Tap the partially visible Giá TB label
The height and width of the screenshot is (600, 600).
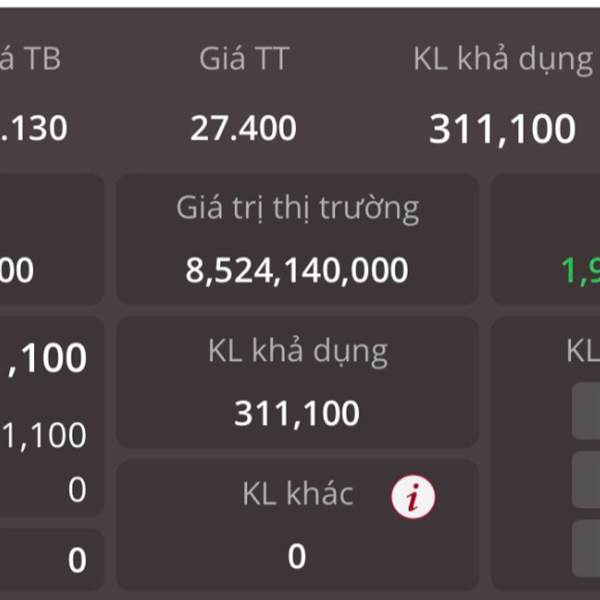tap(30, 59)
